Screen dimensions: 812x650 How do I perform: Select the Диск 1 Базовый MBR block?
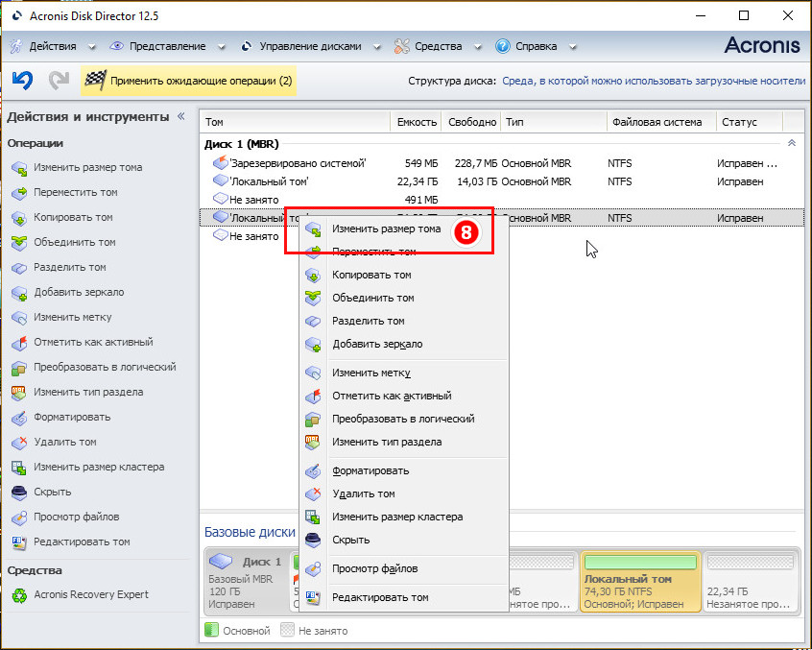tap(247, 582)
